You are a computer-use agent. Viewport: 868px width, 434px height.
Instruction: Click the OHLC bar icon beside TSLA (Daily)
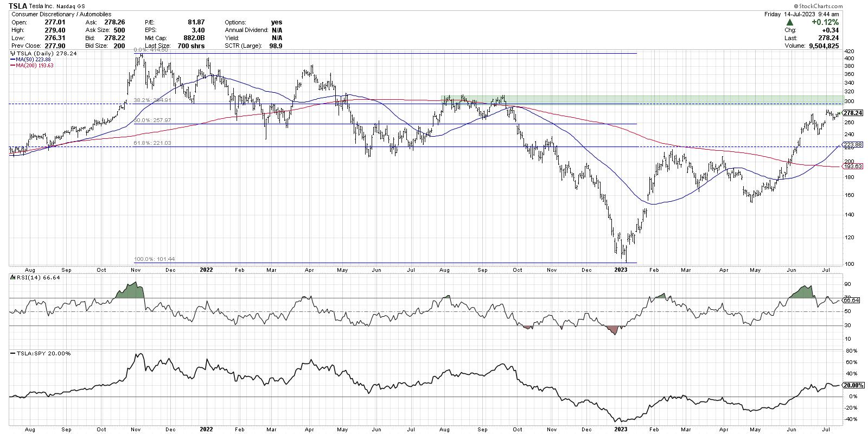click(x=12, y=54)
